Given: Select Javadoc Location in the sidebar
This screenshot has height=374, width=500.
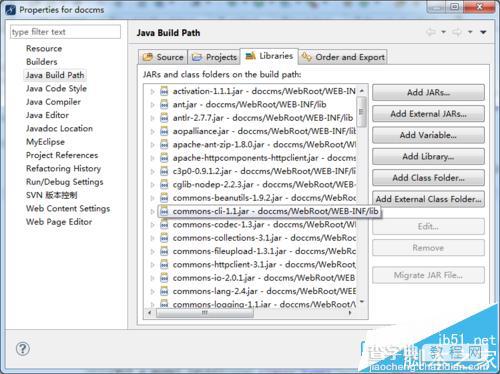Looking at the screenshot, I should [59, 128].
